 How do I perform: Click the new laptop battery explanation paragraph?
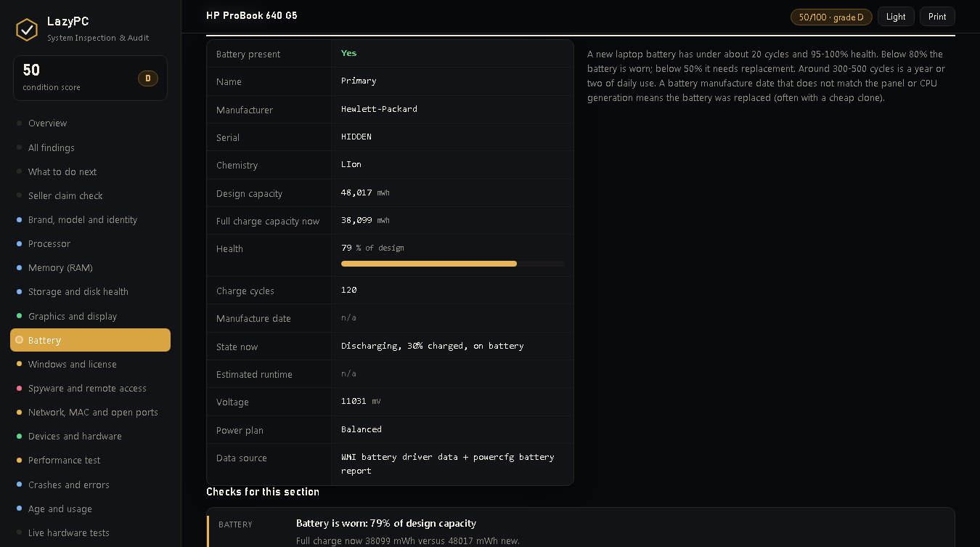tap(766, 76)
